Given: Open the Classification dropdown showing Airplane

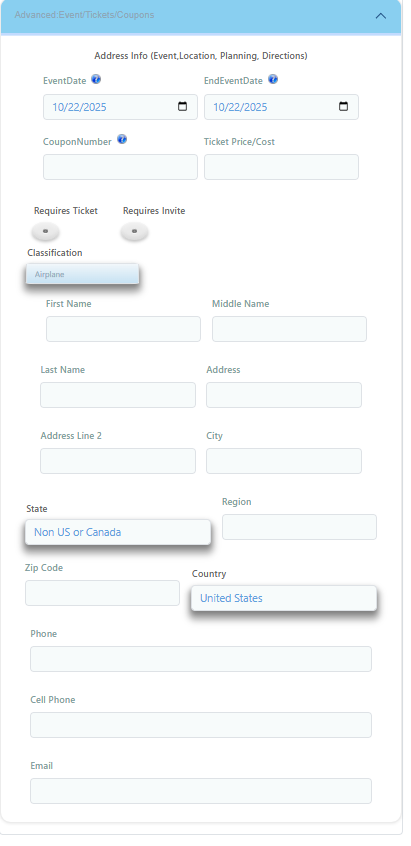Looking at the screenshot, I should click(x=82, y=274).
